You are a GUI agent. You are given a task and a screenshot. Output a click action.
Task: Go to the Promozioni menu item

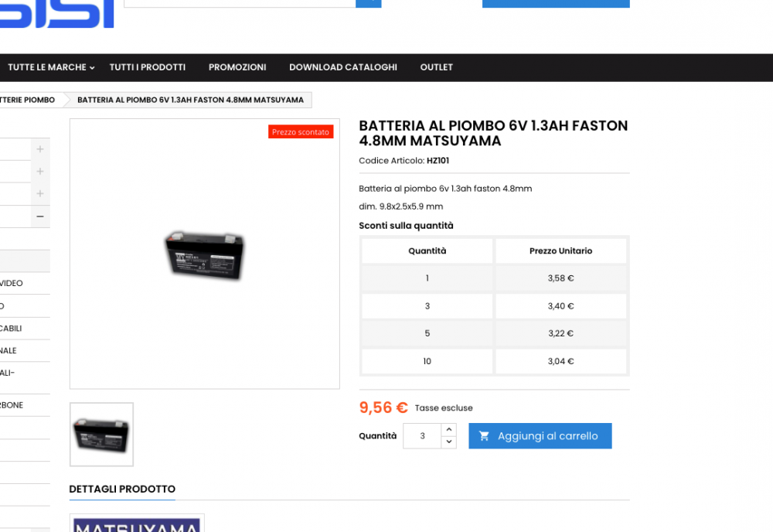(x=237, y=67)
